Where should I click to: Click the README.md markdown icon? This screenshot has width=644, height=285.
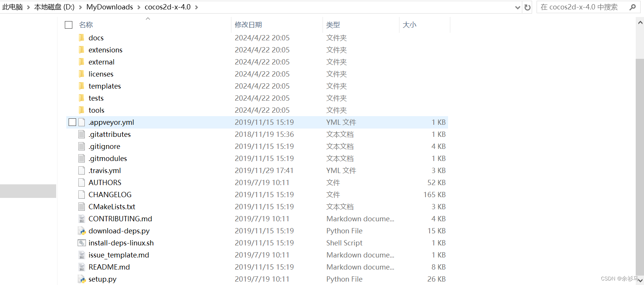[x=81, y=267]
